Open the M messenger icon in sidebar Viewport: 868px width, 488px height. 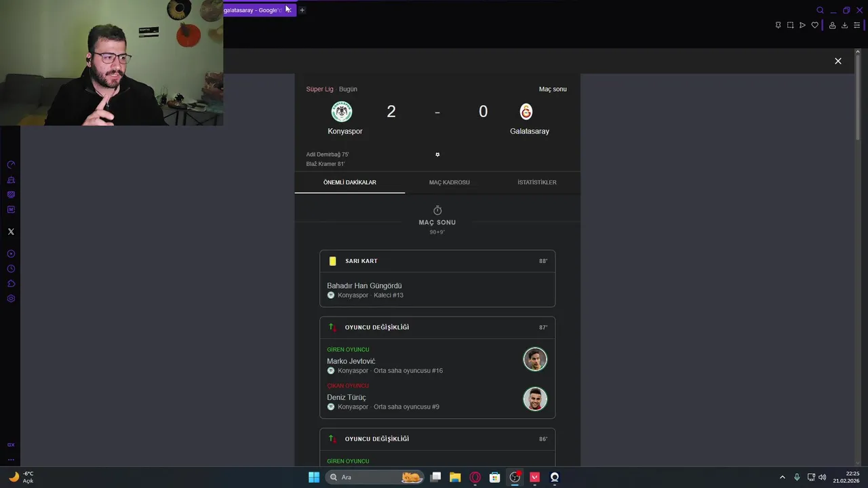coord(11,209)
